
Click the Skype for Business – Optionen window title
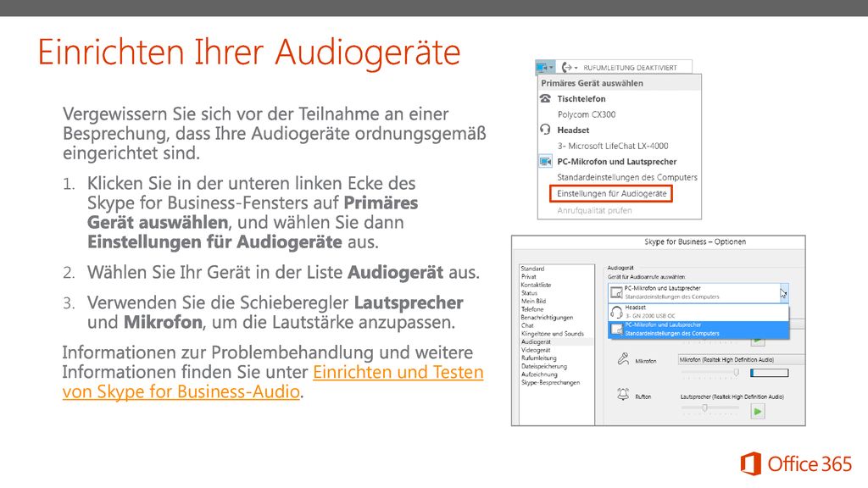pyautogui.click(x=695, y=241)
